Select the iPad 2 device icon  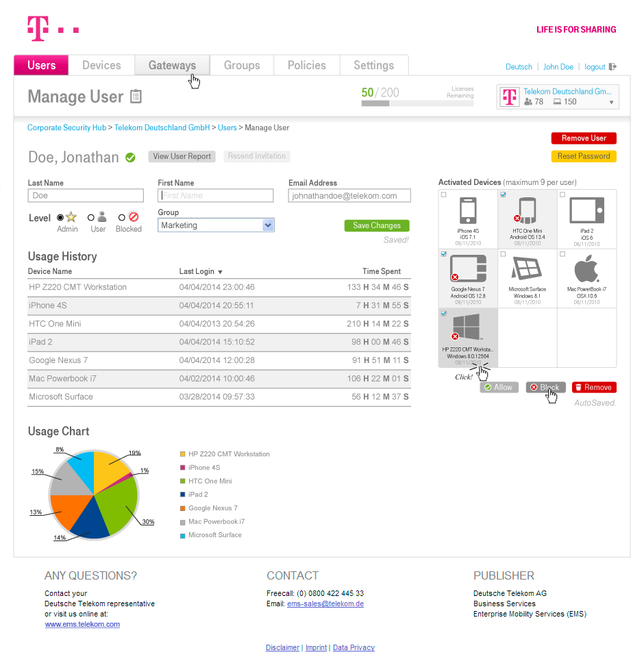click(587, 210)
